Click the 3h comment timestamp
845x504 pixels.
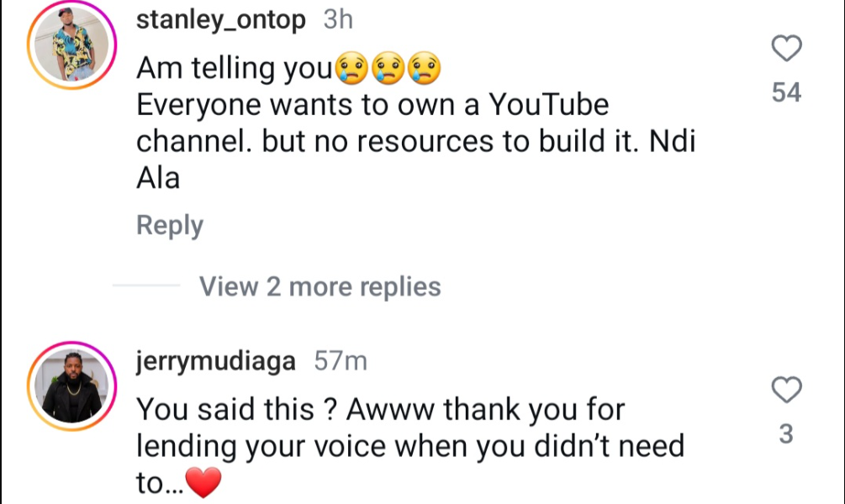point(338,20)
